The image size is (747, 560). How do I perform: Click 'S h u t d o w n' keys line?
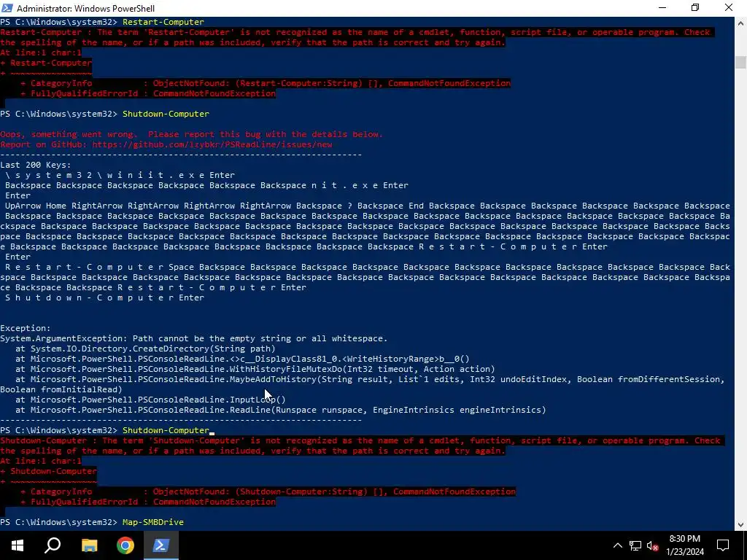[x=104, y=297]
